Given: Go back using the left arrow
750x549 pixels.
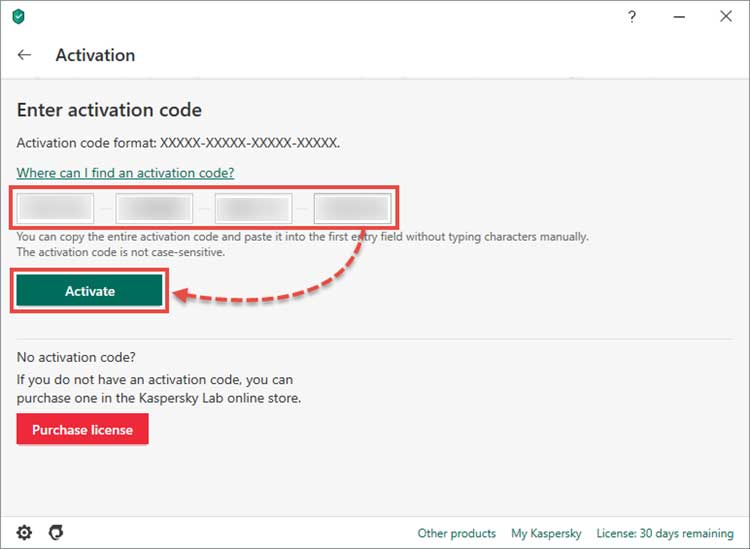Looking at the screenshot, I should (x=25, y=55).
